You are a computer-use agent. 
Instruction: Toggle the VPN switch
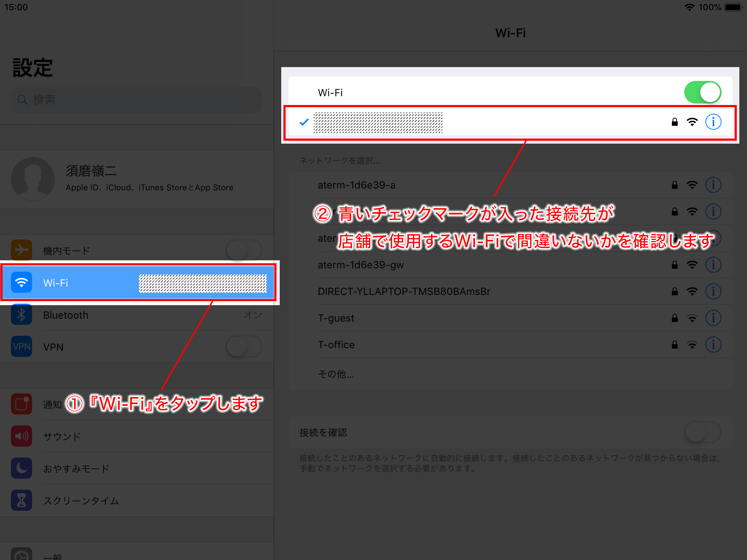click(x=244, y=346)
